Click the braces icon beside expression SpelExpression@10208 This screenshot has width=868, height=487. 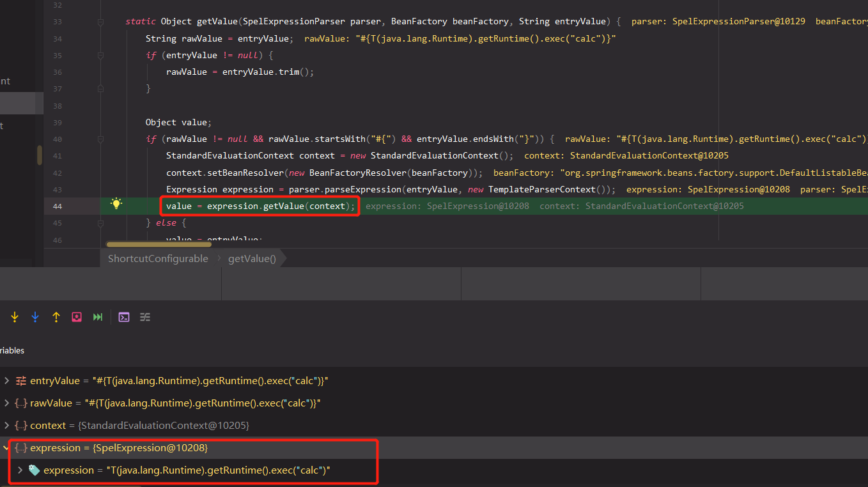point(21,448)
